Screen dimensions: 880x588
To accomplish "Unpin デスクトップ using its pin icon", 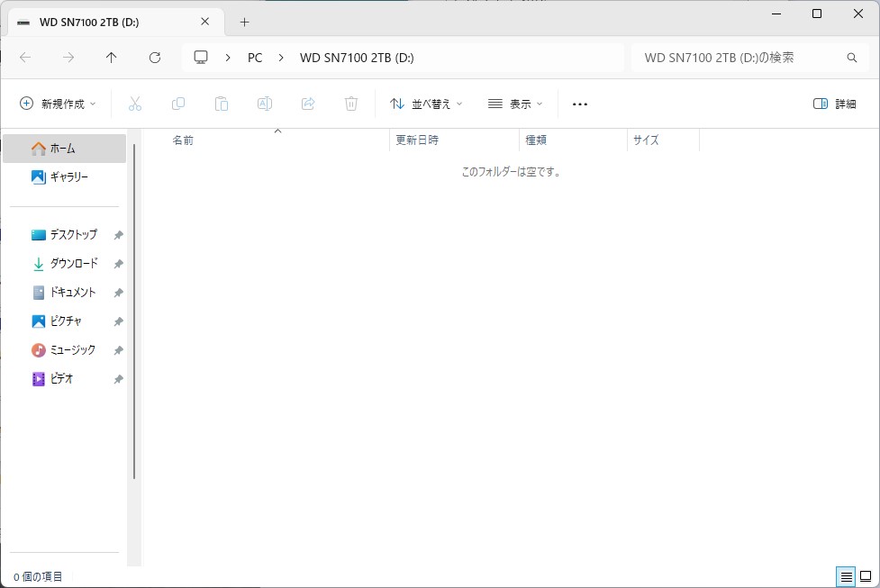I will click(x=118, y=235).
